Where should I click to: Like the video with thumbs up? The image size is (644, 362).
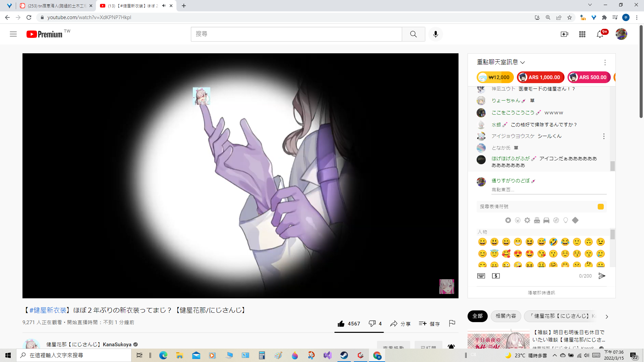pos(349,323)
